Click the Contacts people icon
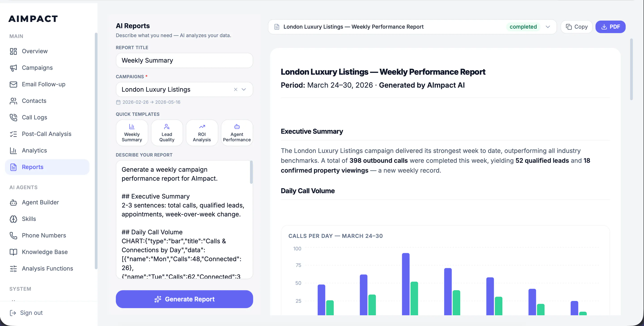 pos(13,101)
